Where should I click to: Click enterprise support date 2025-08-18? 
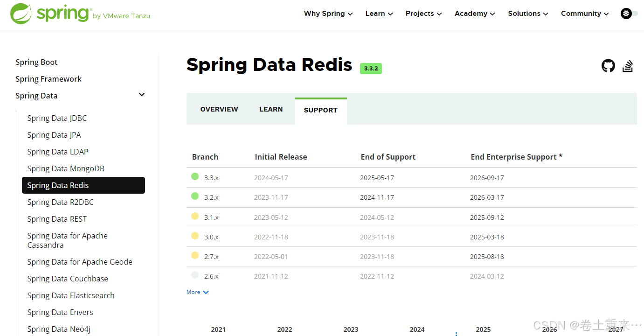coord(487,257)
